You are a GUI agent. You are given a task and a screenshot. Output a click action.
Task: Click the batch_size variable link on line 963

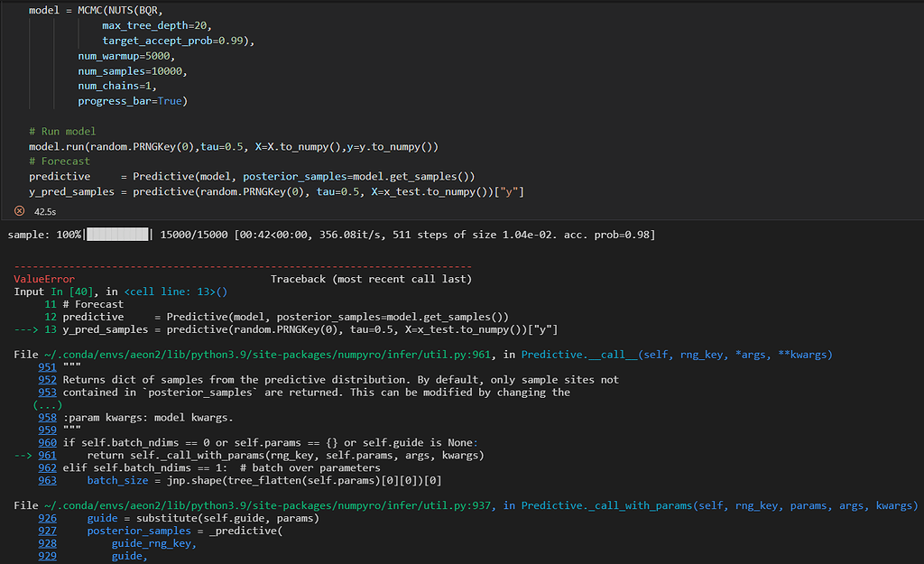[x=113, y=480]
